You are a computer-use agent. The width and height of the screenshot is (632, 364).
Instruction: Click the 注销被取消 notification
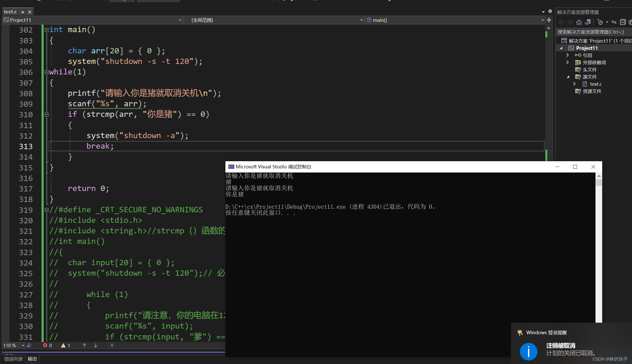coord(561,346)
